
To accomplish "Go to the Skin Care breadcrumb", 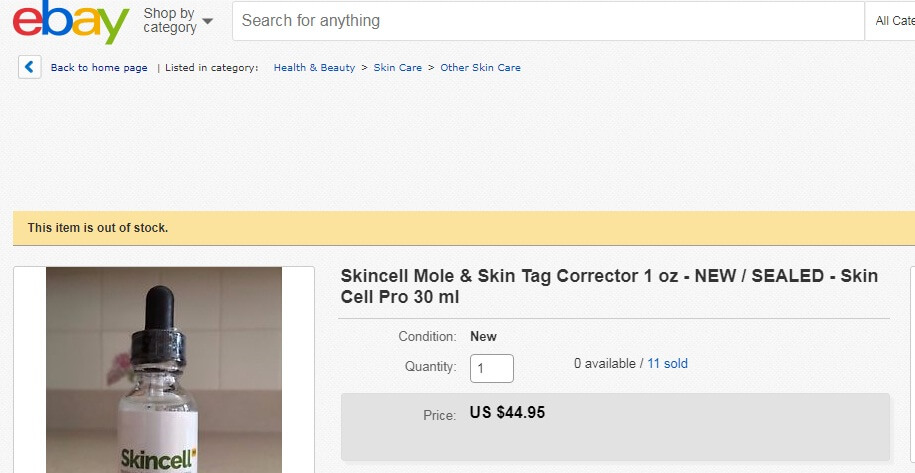I will click(398, 68).
